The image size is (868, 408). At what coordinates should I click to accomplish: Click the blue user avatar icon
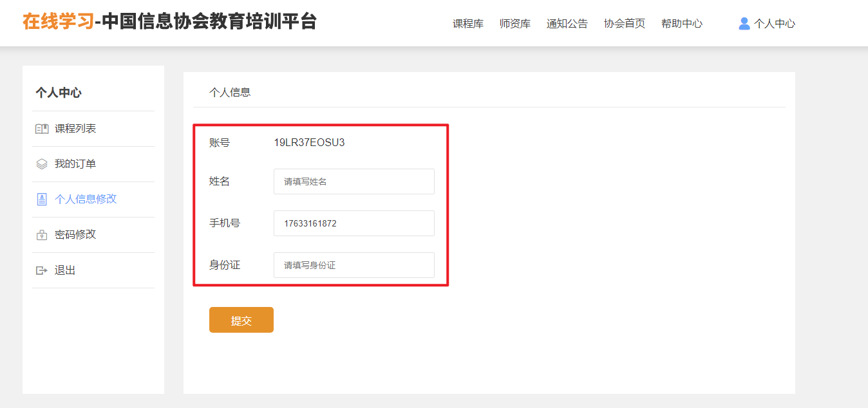tap(744, 24)
